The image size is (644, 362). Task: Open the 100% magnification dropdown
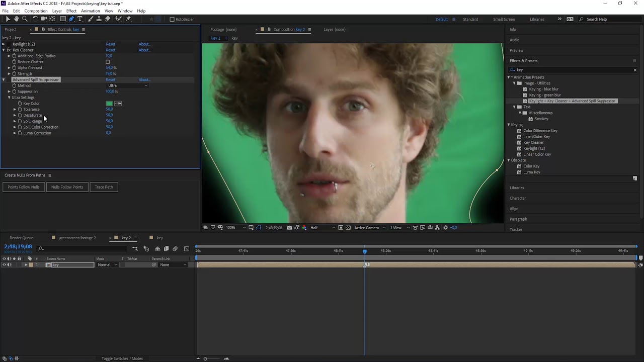[x=235, y=228]
